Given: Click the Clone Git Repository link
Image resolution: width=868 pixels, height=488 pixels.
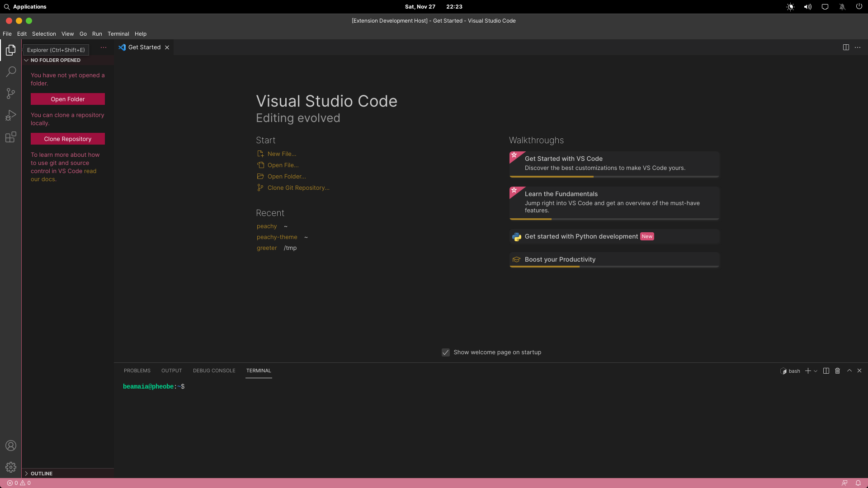Looking at the screenshot, I should tap(298, 188).
